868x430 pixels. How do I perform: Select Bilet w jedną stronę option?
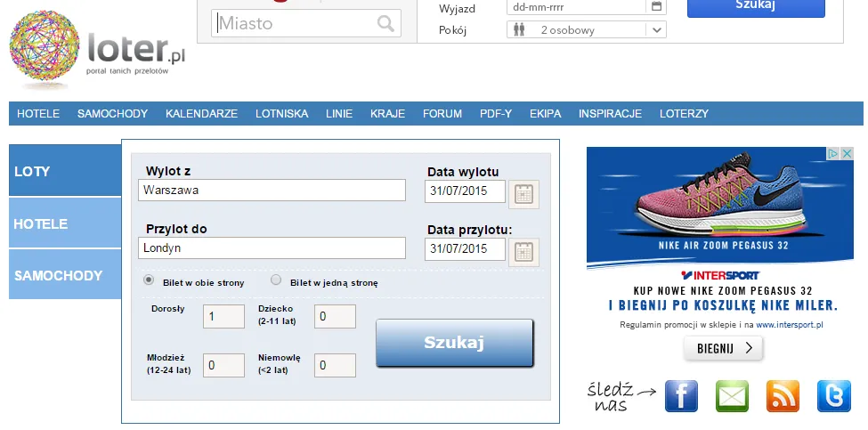276,280
